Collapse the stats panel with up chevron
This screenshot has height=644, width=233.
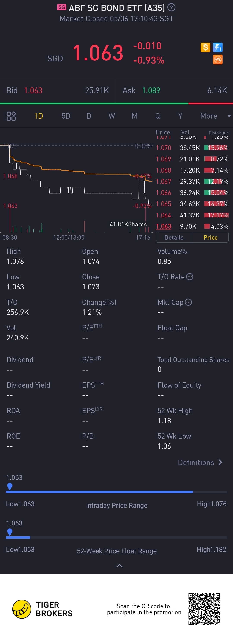(119, 566)
